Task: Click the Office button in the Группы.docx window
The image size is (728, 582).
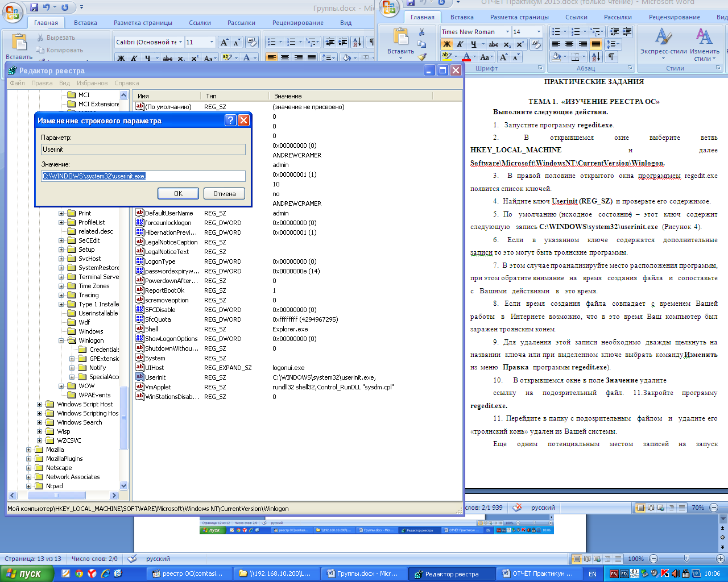Action: (x=13, y=13)
